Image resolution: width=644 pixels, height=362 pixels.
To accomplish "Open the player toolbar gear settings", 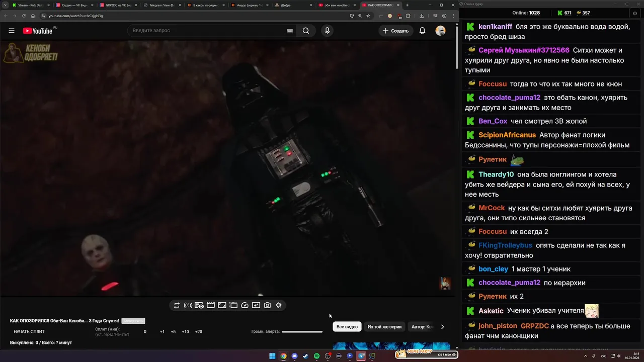I will pyautogui.click(x=279, y=305).
